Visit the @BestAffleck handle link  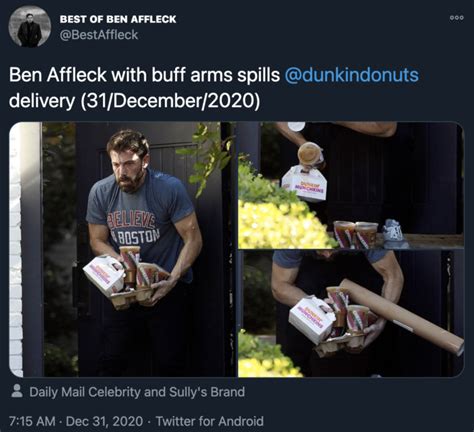pos(99,35)
